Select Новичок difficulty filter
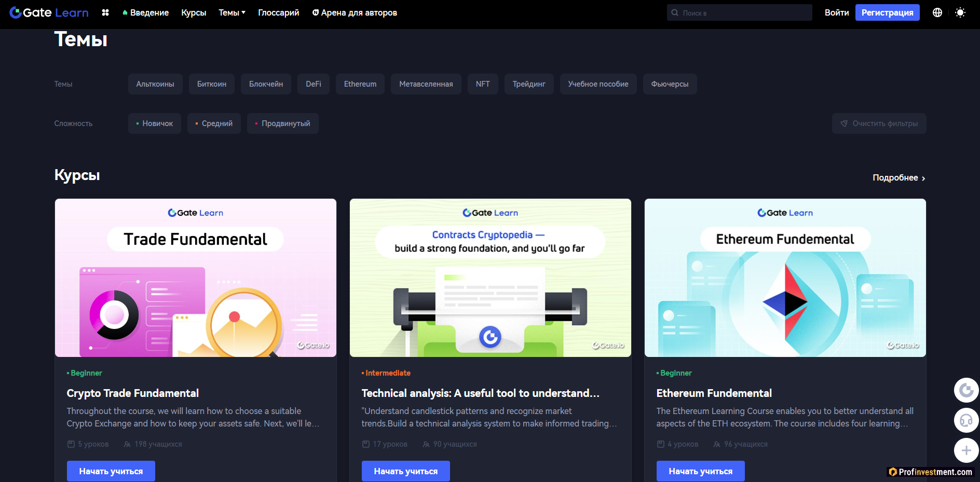Image resolution: width=980 pixels, height=482 pixels. point(155,123)
